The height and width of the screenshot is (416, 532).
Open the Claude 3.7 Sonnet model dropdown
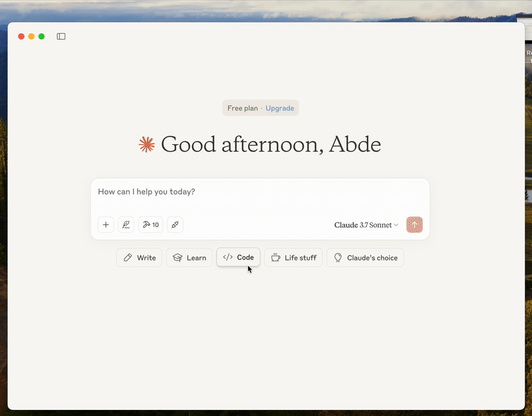point(366,225)
